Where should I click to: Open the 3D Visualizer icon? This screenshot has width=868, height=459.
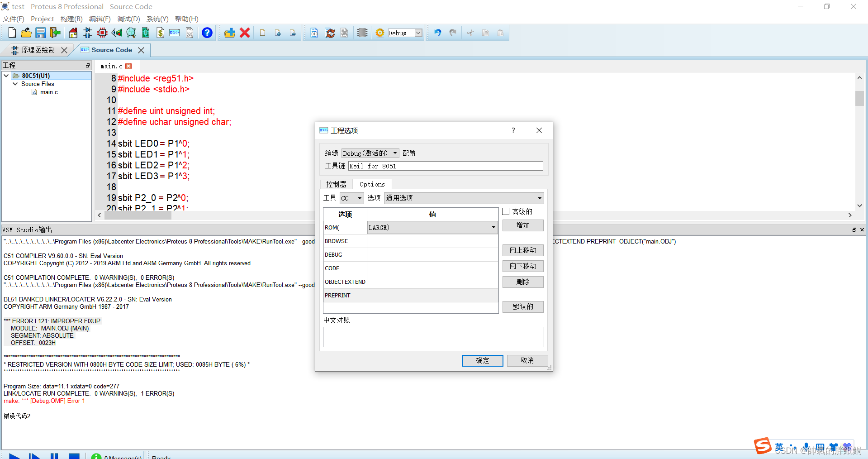(117, 33)
